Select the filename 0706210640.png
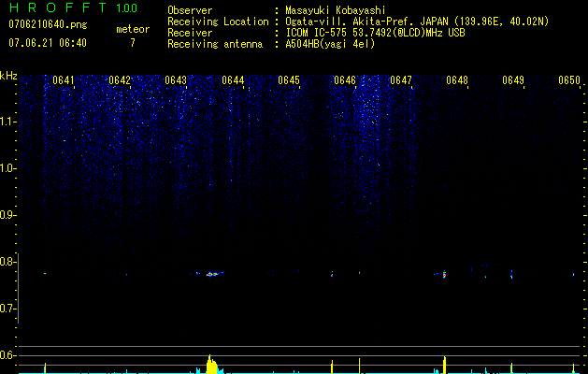Image resolution: width=588 pixels, height=374 pixels. click(48, 24)
